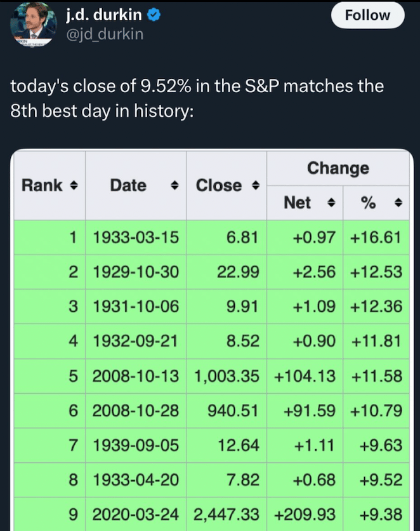Select the 1933-03-15 date cell

[136, 237]
